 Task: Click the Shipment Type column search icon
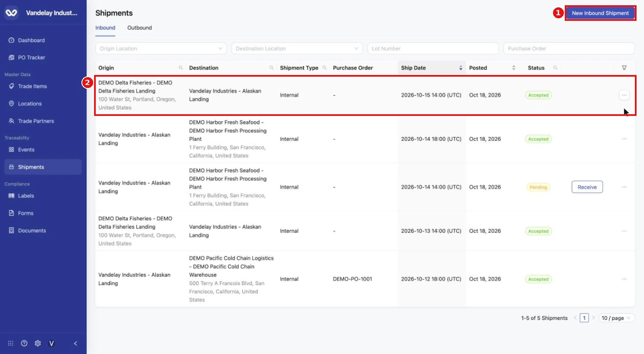[x=324, y=68]
